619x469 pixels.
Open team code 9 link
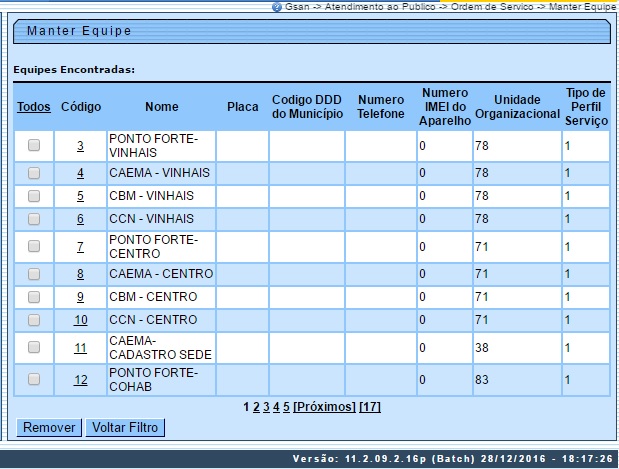point(80,297)
